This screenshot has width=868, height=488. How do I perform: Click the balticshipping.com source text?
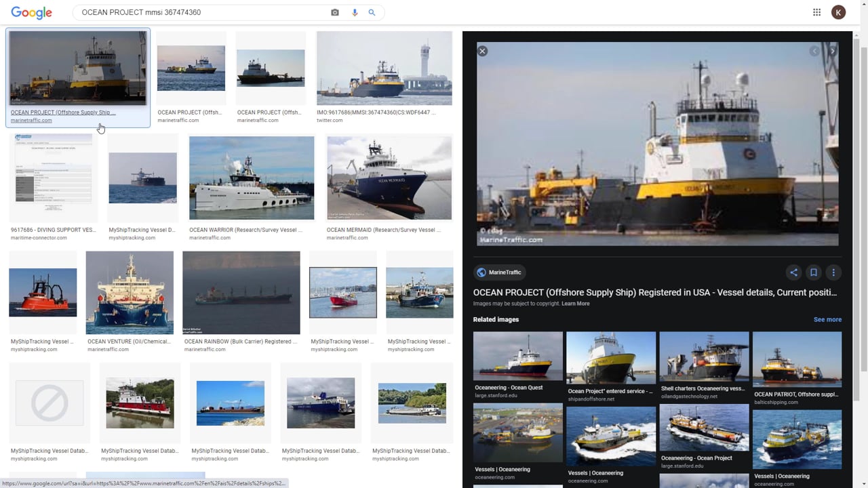point(777,402)
